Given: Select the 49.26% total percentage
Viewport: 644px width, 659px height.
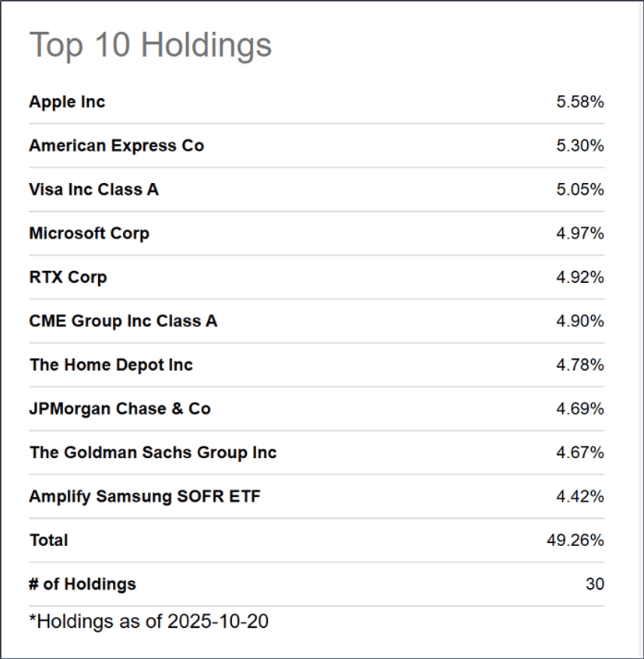Looking at the screenshot, I should pyautogui.click(x=575, y=540).
